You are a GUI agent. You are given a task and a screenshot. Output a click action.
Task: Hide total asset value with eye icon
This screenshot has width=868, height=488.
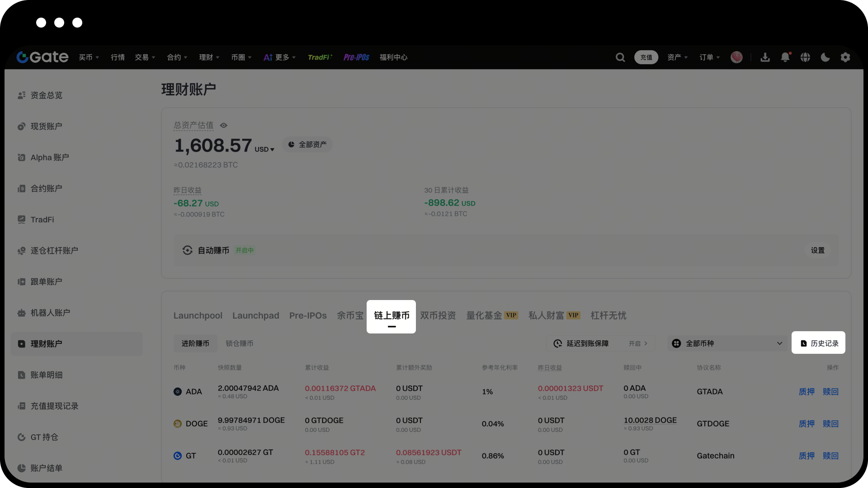pos(224,126)
